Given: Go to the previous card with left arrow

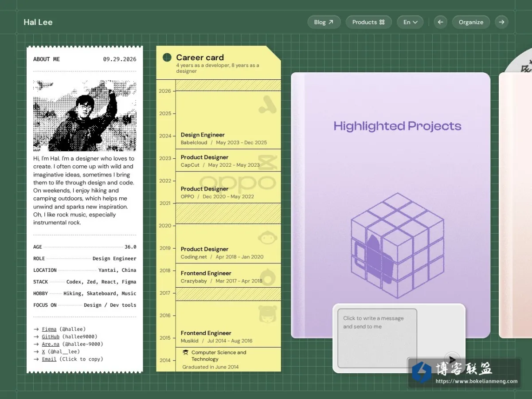Looking at the screenshot, I should pos(440,22).
